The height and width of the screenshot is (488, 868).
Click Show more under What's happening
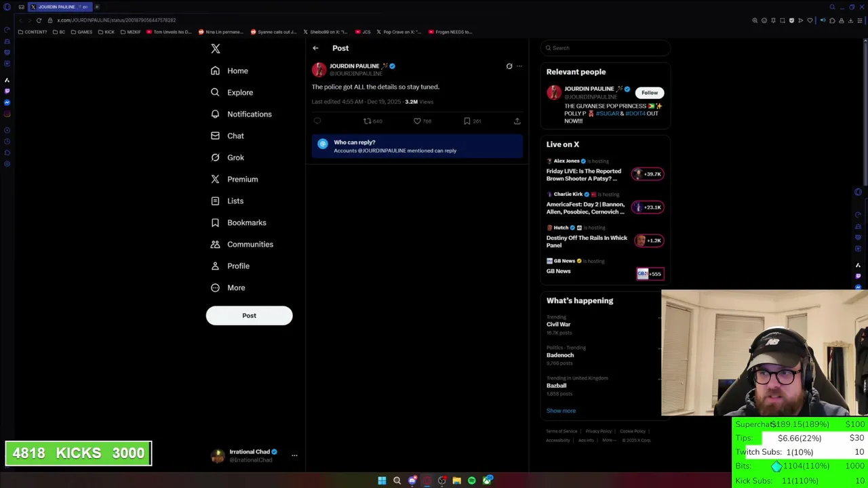point(561,411)
